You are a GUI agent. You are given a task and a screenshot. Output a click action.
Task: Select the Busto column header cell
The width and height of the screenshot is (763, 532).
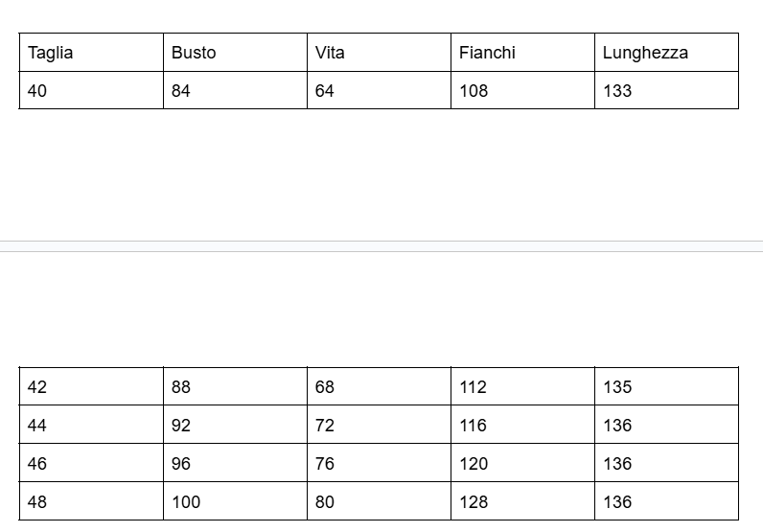coord(236,53)
